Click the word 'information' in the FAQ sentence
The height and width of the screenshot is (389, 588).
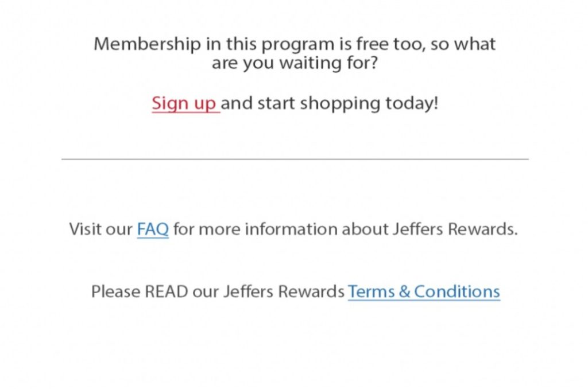tap(291, 229)
